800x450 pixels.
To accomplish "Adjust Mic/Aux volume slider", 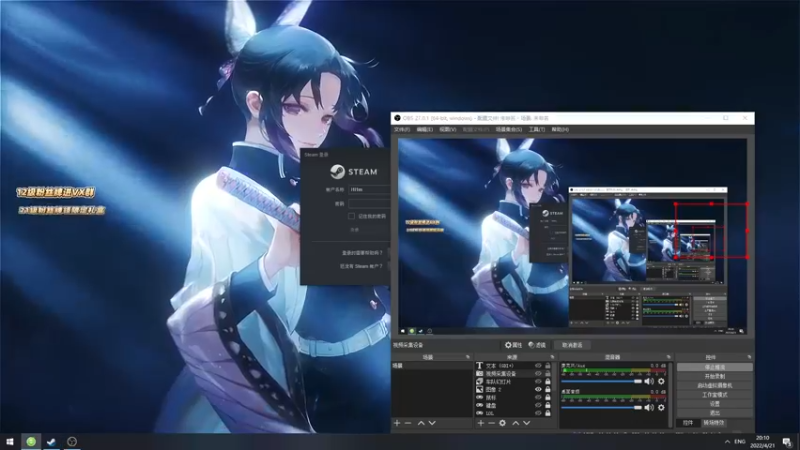I will click(x=602, y=381).
